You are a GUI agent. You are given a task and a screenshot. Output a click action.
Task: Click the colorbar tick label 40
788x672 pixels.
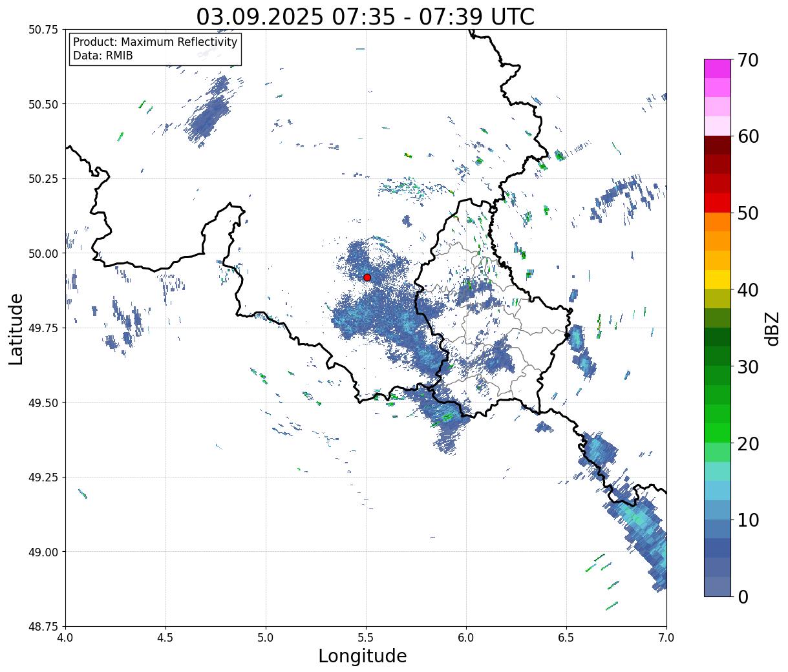point(747,289)
